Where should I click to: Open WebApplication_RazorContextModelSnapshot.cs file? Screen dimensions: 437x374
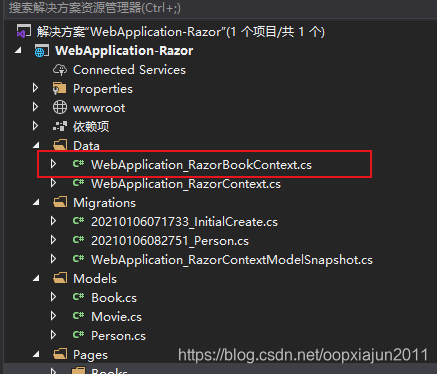pos(232,260)
